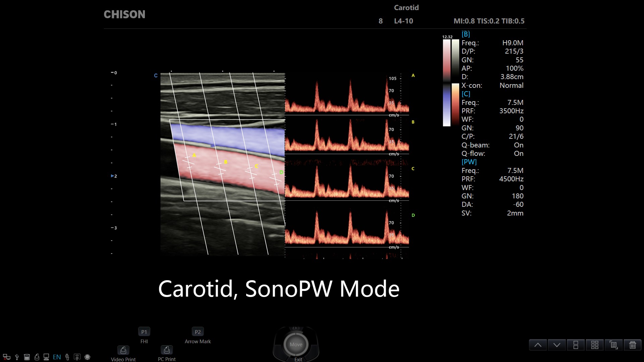Click the B-mode Freq H9.0M value

tap(513, 43)
